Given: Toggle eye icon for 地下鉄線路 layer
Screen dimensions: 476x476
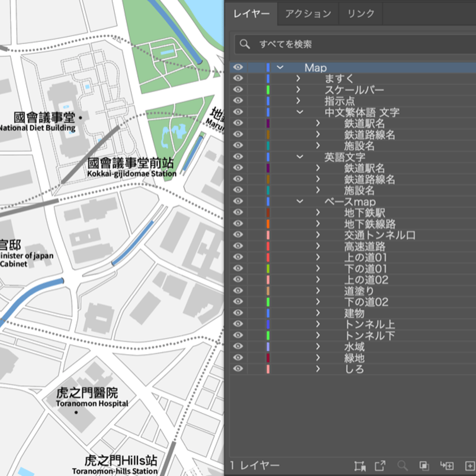Looking at the screenshot, I should tap(238, 224).
